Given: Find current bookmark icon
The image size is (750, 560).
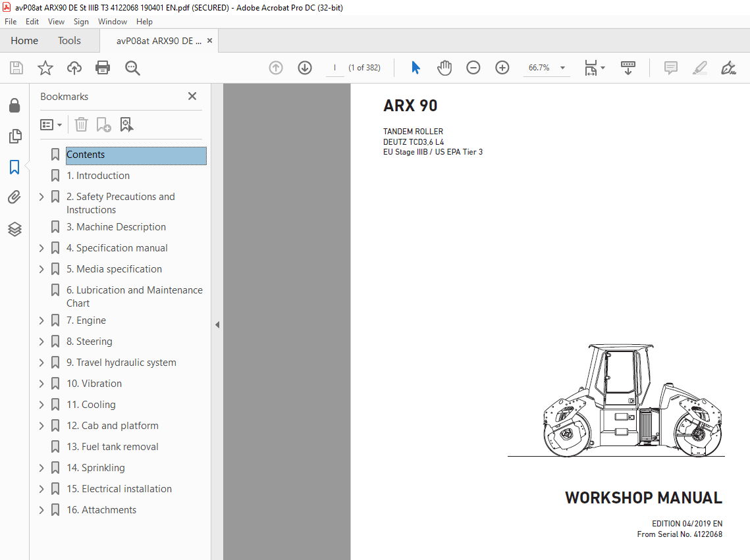Looking at the screenshot, I should click(126, 125).
